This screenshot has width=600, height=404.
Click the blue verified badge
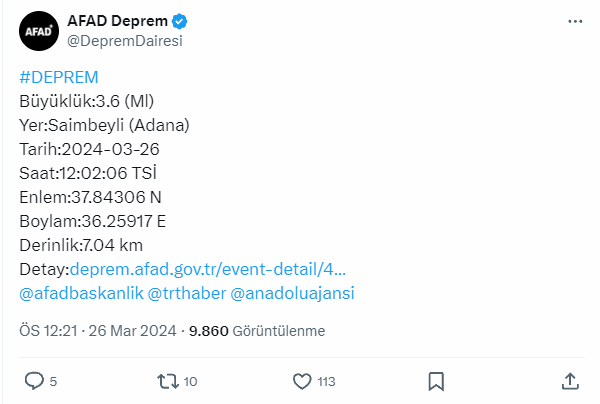tap(179, 21)
